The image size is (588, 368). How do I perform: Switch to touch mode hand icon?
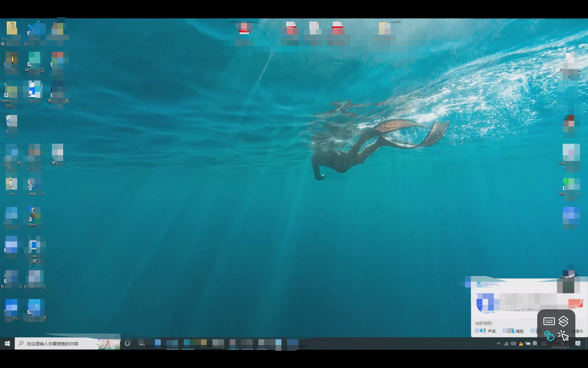point(549,336)
